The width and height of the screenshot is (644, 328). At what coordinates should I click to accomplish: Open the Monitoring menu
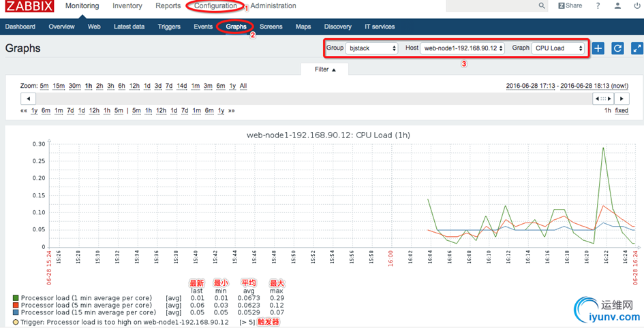click(x=82, y=5)
